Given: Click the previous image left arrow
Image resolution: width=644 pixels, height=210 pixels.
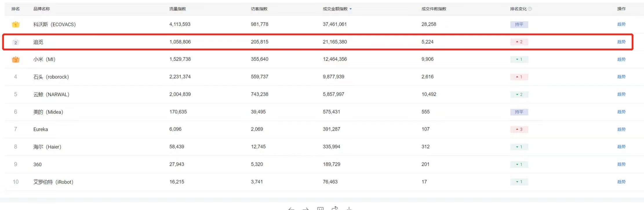Looking at the screenshot, I should point(292,208).
